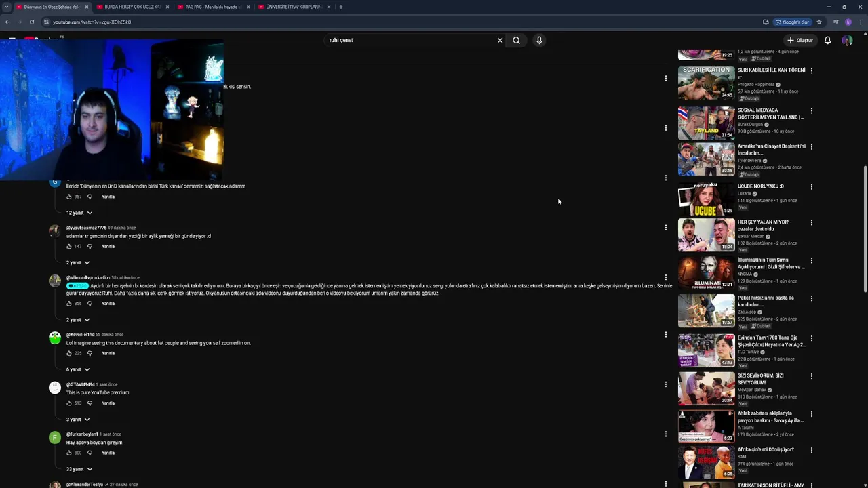Viewport: 868px width, 488px height.
Task: Open options menu for @Keven-o1hd's comment
Action: 666,335
